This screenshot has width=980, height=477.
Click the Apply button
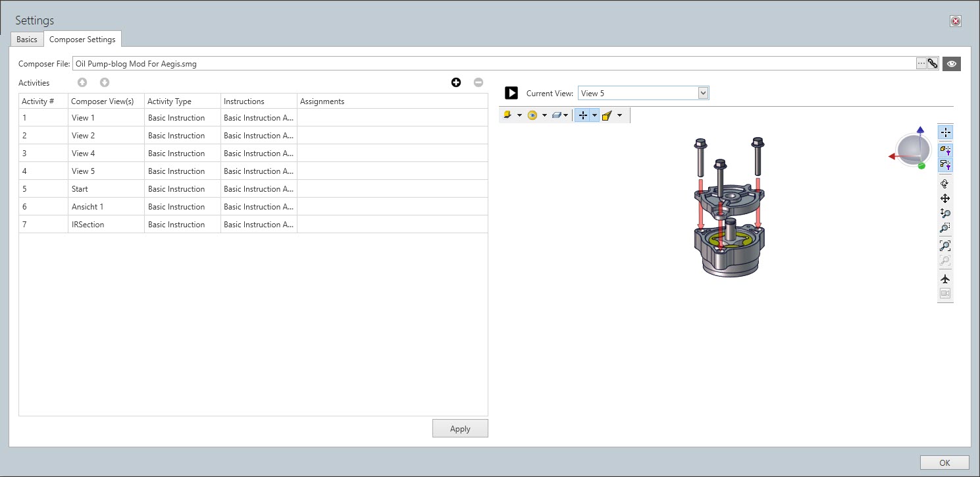click(x=460, y=428)
